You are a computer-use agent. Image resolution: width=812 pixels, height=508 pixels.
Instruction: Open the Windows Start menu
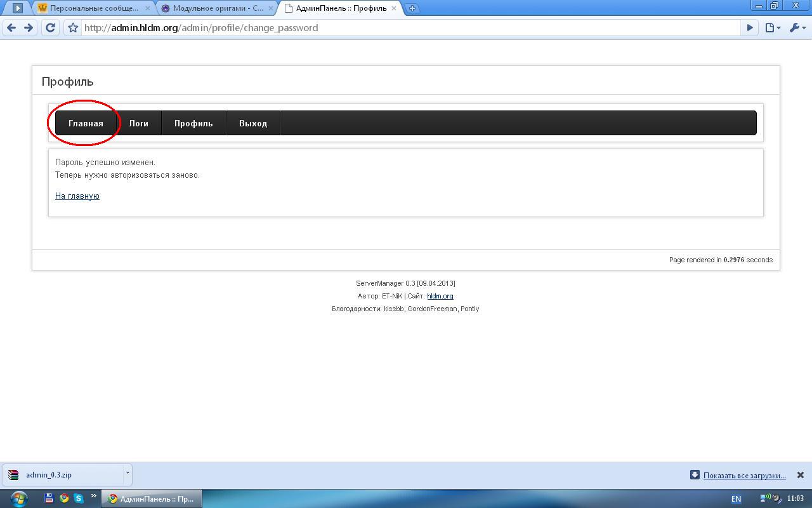pos(18,498)
